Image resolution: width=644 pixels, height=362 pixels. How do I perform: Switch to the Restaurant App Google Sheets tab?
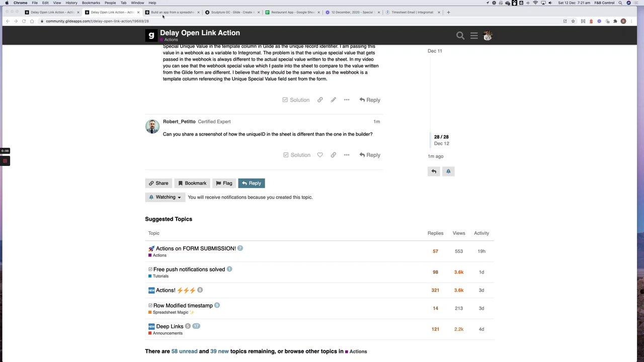(x=292, y=12)
